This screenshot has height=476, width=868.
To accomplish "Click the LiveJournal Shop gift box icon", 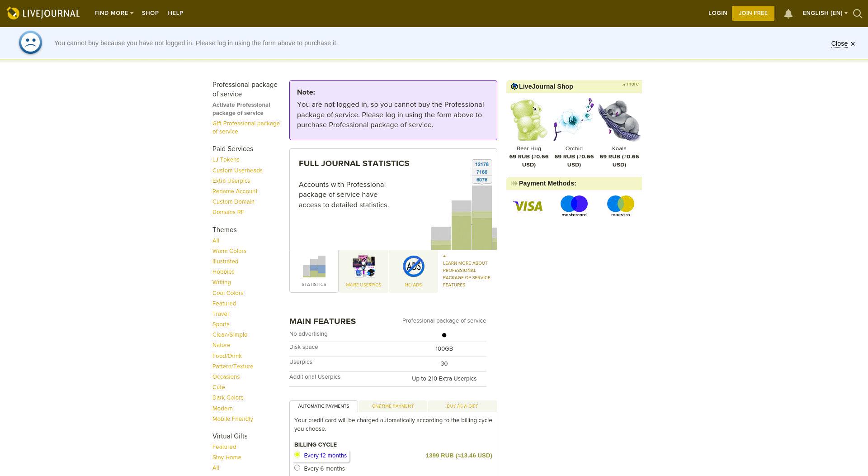I will pos(514,86).
